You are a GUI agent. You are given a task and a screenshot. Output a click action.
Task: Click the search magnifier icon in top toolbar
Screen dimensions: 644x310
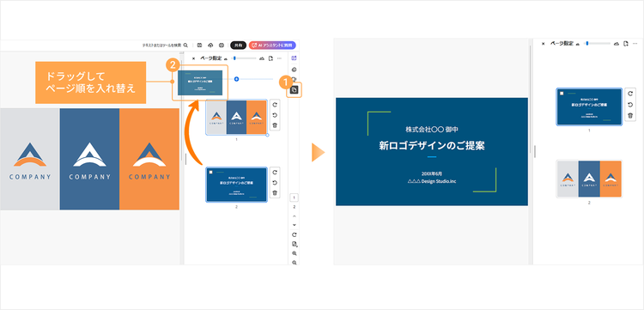pyautogui.click(x=185, y=46)
